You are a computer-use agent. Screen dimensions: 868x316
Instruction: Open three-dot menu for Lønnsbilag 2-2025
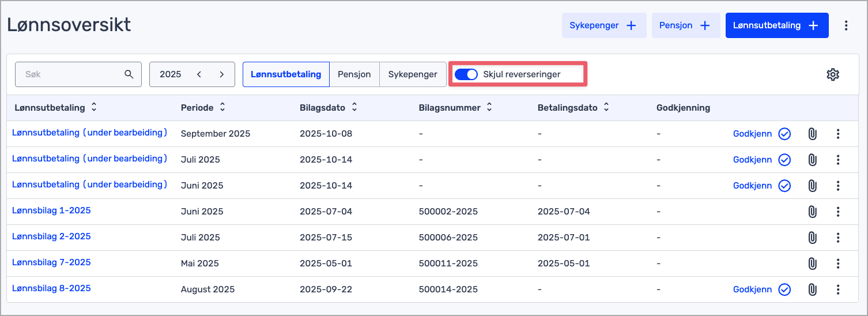pos(838,238)
